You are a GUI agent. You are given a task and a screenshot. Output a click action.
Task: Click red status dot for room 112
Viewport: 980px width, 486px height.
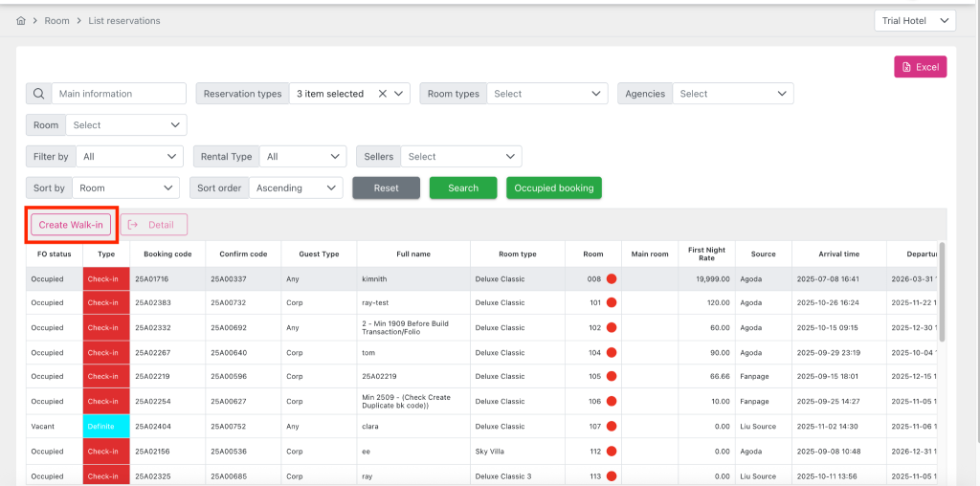point(611,452)
